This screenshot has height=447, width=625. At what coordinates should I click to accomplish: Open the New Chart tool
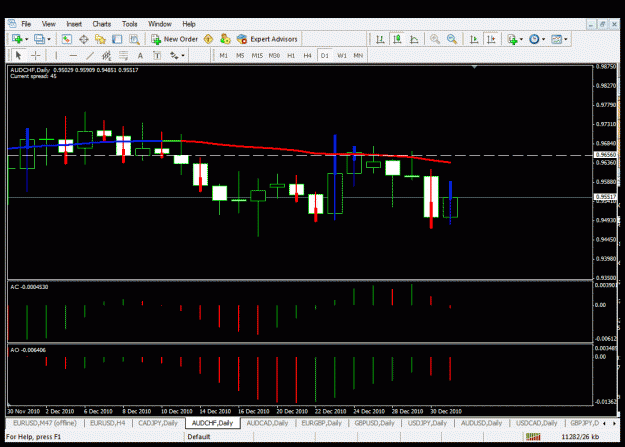[17, 39]
